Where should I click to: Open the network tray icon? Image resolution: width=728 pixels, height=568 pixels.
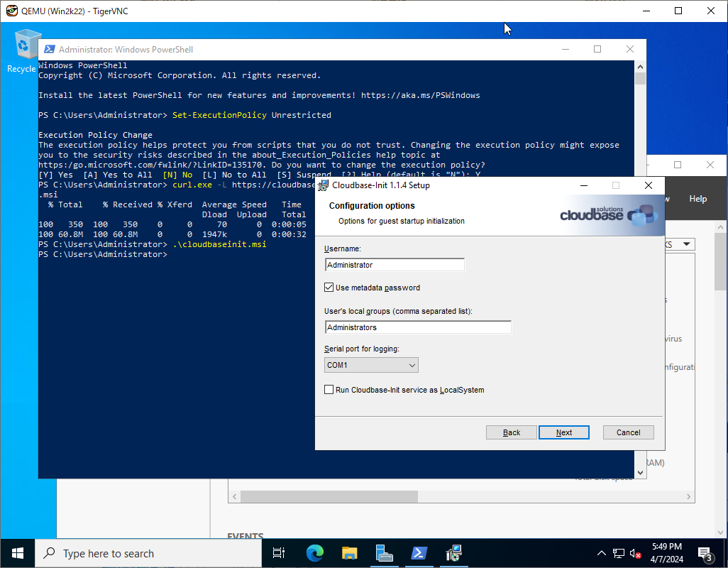pos(619,553)
